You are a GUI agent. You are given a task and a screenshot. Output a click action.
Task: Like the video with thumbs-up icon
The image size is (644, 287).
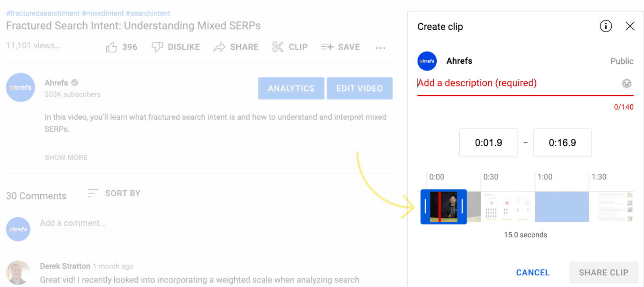tap(111, 46)
